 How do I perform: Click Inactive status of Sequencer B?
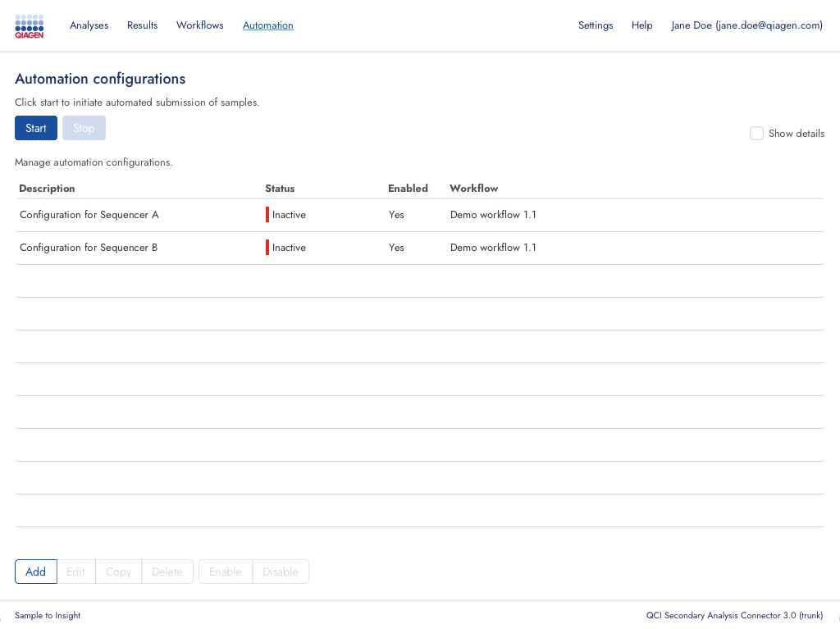pos(286,248)
